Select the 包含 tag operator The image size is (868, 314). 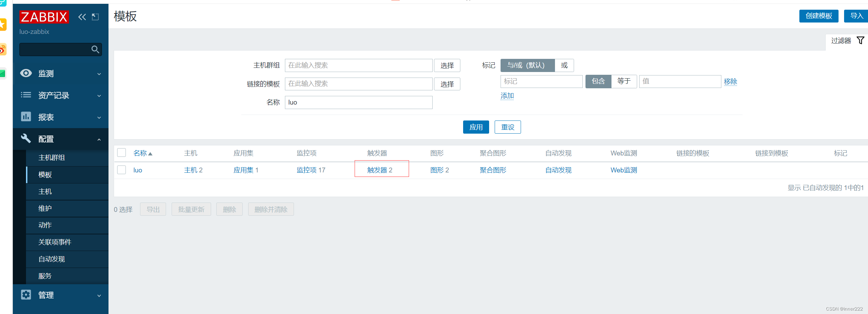coord(598,81)
